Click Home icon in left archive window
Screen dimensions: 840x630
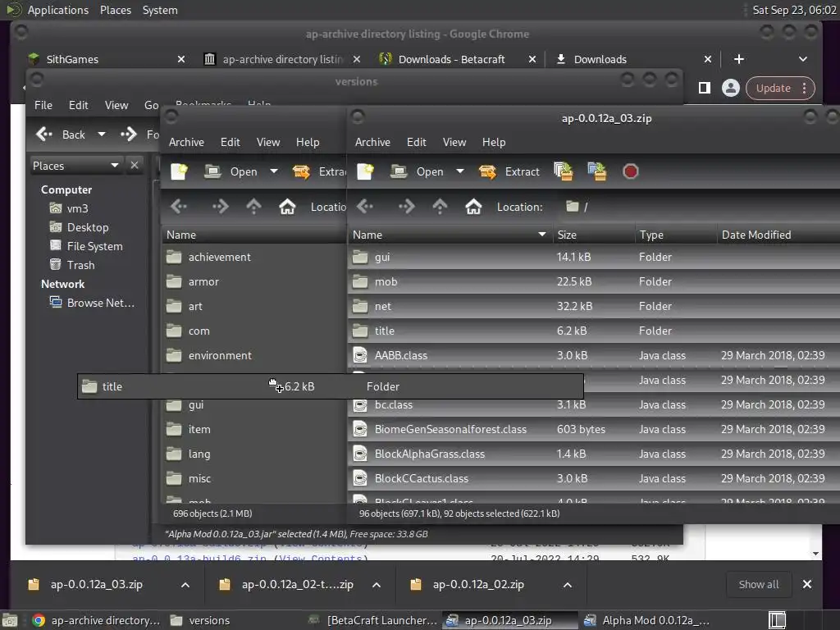click(287, 206)
